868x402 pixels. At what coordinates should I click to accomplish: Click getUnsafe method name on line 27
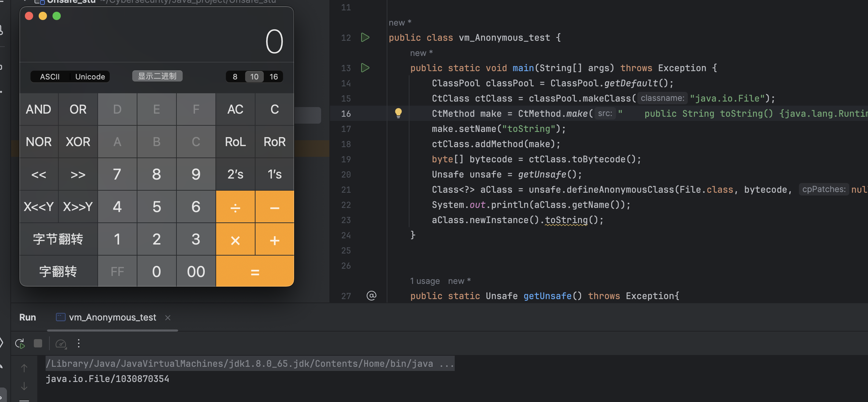click(x=548, y=296)
